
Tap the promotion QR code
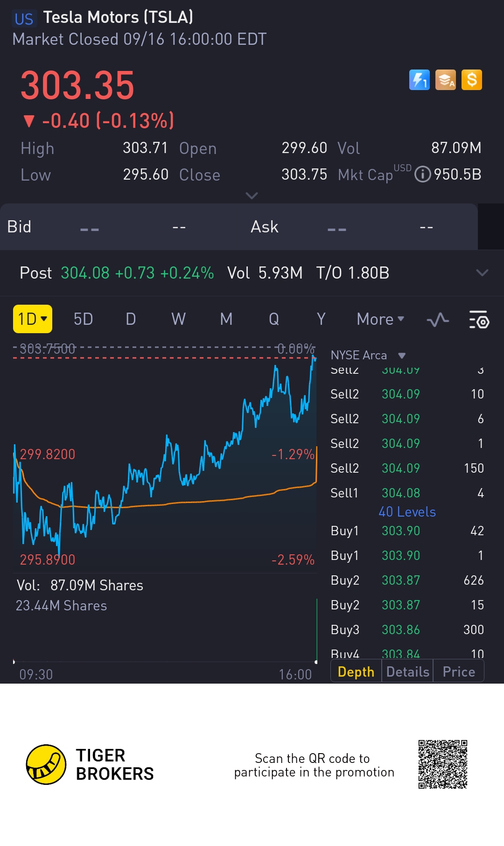coord(442,764)
